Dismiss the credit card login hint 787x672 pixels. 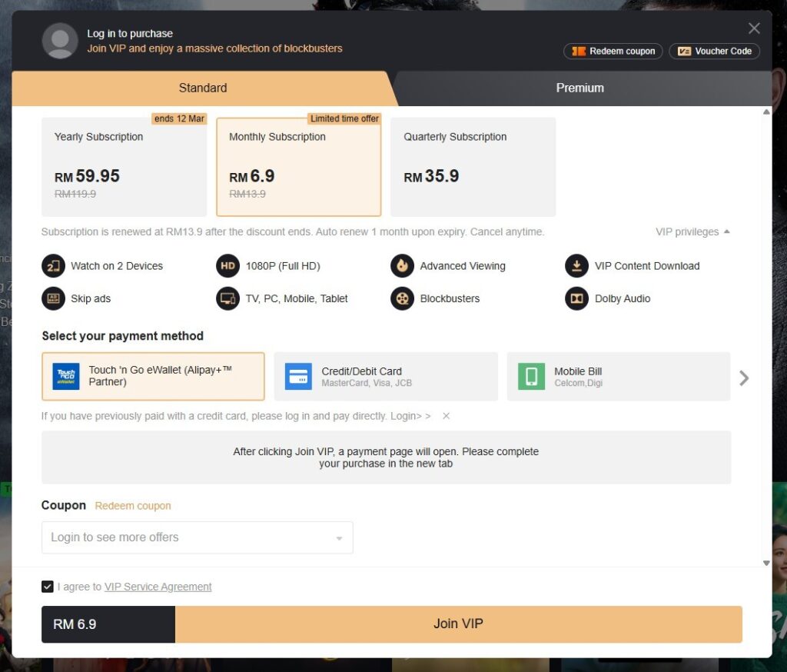coord(446,416)
